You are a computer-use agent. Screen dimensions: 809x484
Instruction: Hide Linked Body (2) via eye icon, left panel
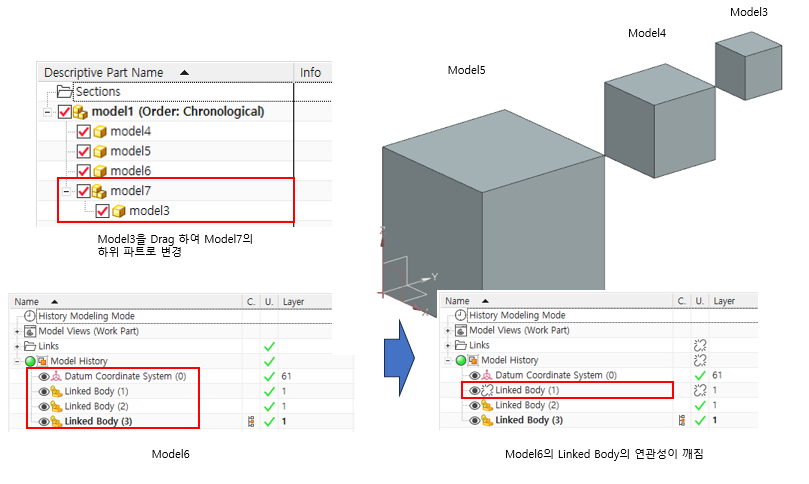[x=43, y=406]
